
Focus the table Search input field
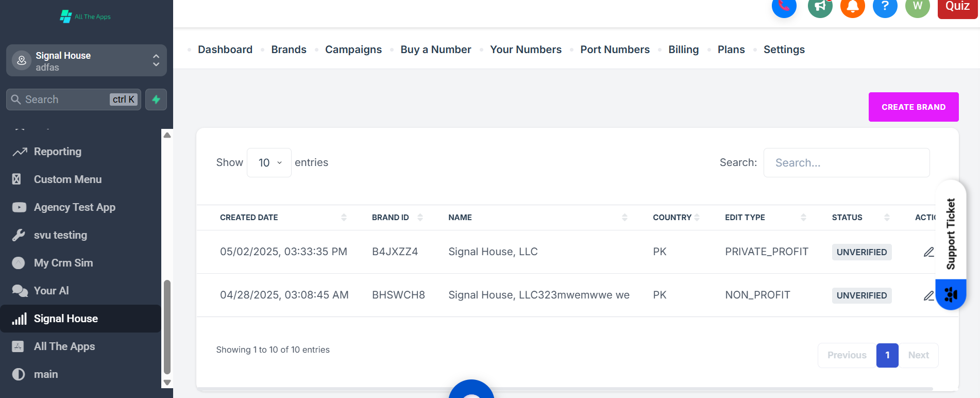847,163
